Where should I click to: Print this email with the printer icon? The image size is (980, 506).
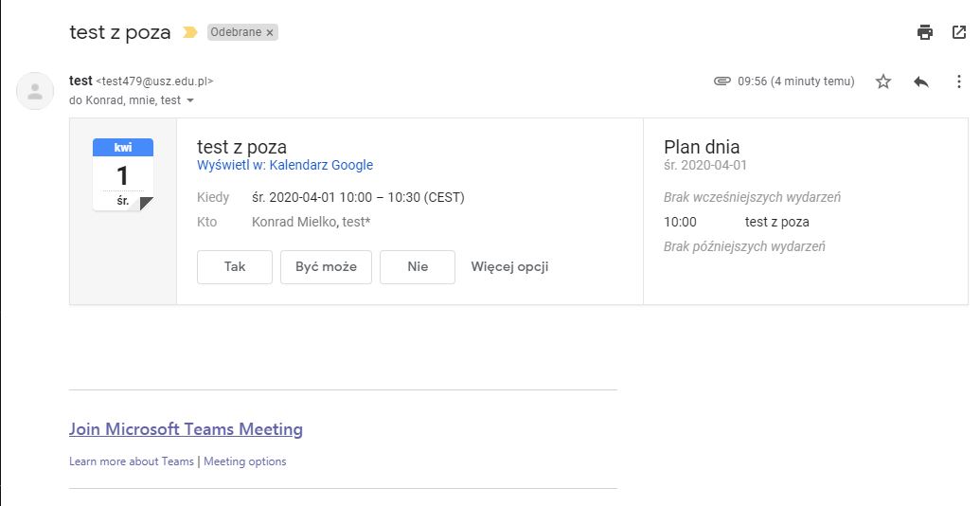[x=925, y=32]
